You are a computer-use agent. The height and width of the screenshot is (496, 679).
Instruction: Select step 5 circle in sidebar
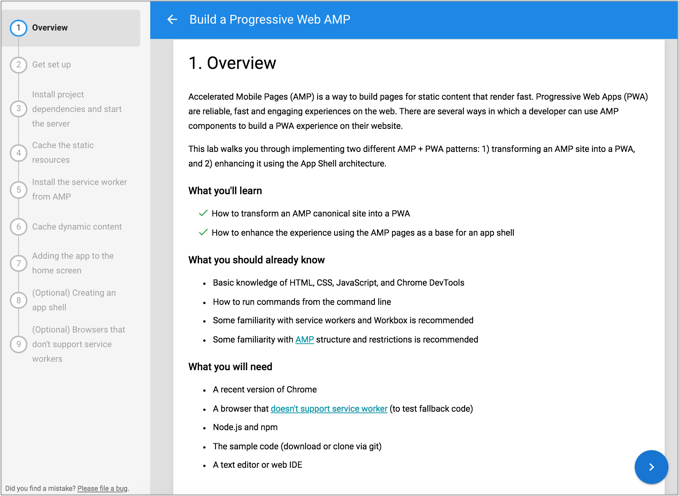click(18, 189)
